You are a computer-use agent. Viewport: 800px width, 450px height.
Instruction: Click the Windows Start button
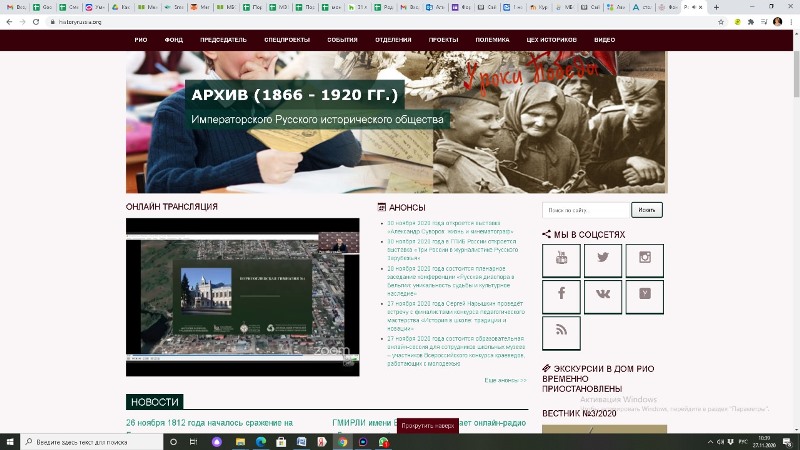8,441
